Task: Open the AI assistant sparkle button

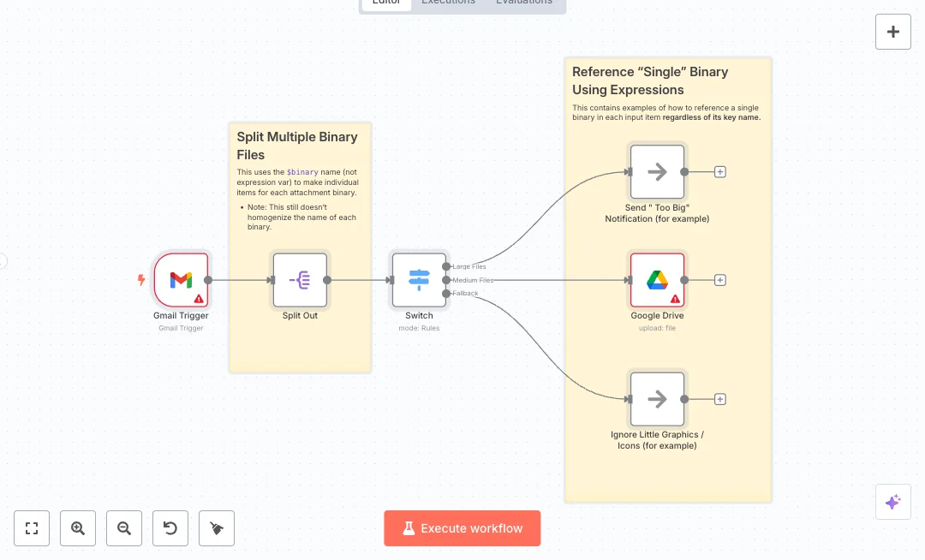Action: (x=892, y=502)
